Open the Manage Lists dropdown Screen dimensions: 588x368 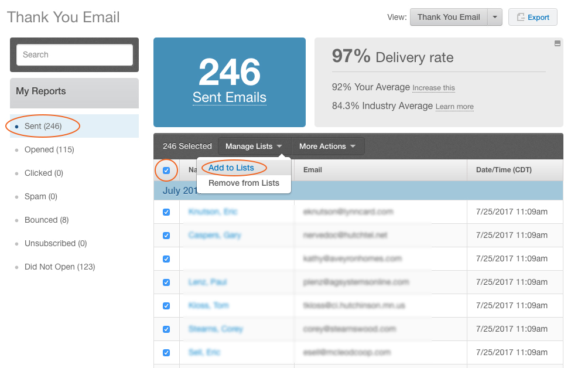254,146
